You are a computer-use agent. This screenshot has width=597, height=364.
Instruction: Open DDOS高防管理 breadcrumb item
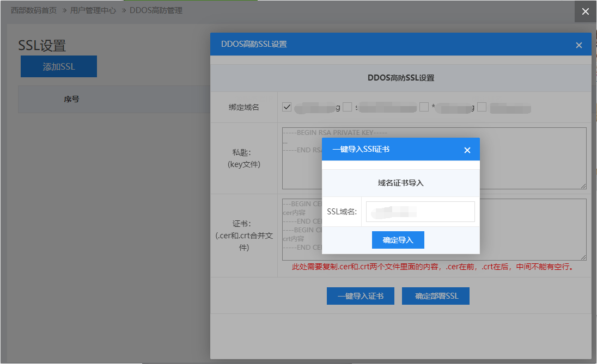click(156, 10)
